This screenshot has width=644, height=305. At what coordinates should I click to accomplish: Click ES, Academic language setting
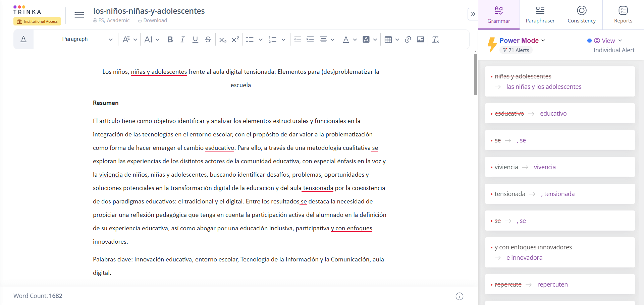pos(113,20)
